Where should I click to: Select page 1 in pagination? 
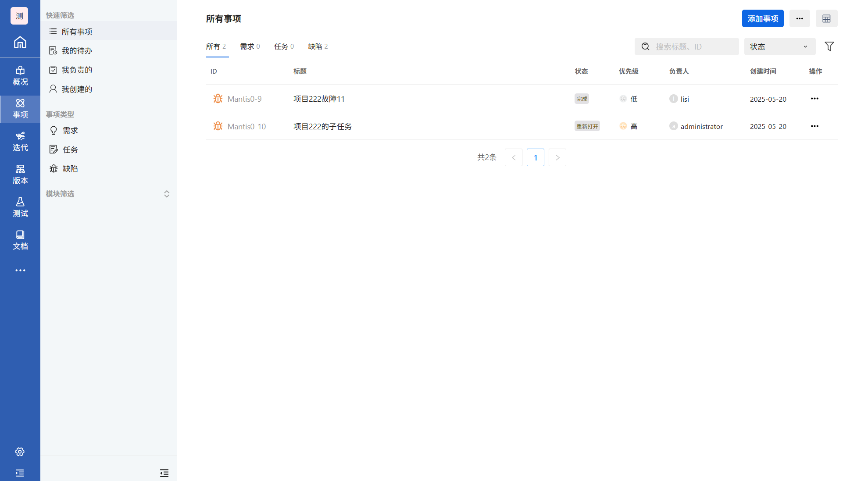535,157
